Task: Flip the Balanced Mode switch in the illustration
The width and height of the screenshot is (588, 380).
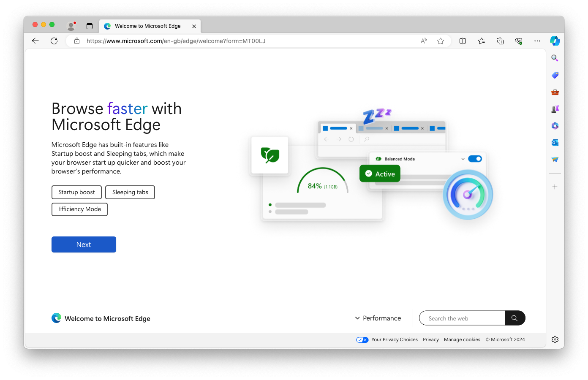Action: point(475,159)
